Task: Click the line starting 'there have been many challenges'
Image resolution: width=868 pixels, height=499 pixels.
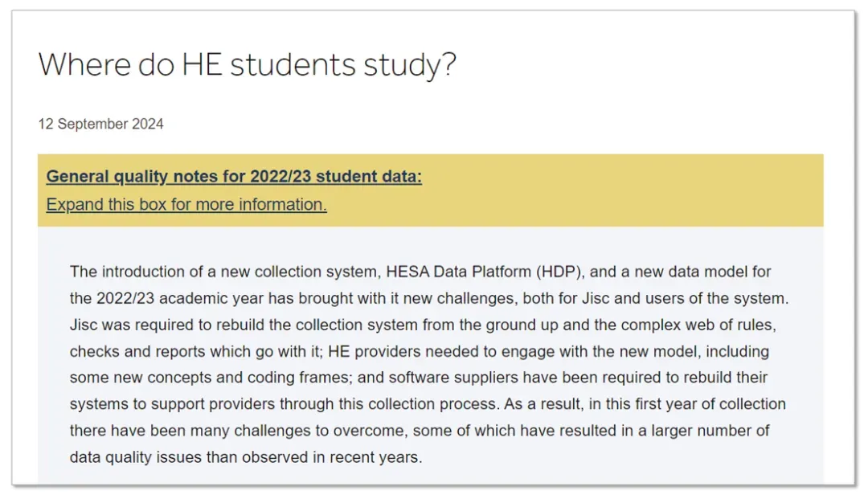Action: [420, 431]
